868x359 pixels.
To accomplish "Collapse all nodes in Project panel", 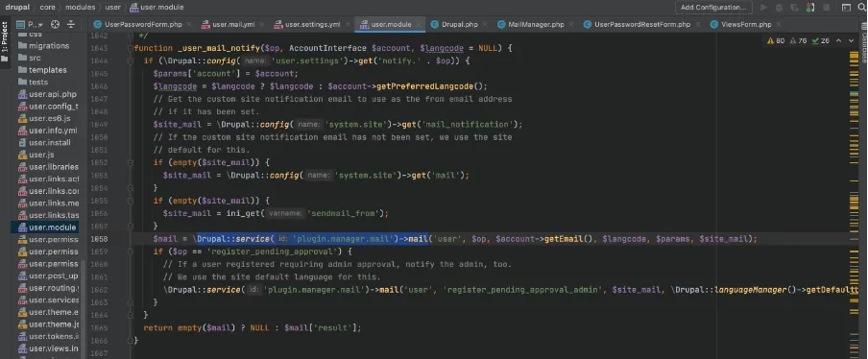I will coord(71,24).
